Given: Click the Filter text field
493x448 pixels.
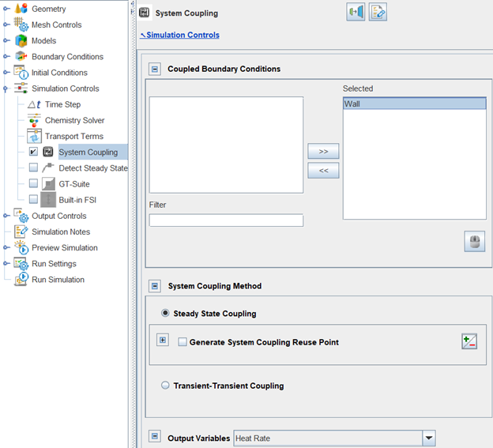Looking at the screenshot, I should [x=226, y=220].
